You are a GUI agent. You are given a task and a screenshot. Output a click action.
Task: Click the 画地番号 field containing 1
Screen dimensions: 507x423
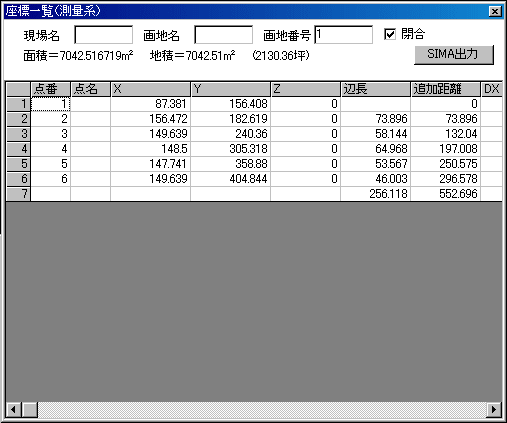[x=344, y=35]
